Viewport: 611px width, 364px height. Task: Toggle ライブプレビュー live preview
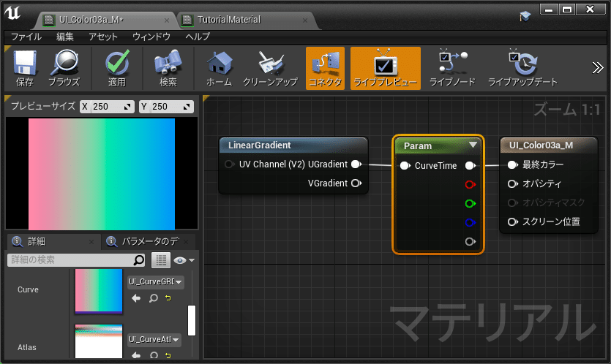point(386,68)
